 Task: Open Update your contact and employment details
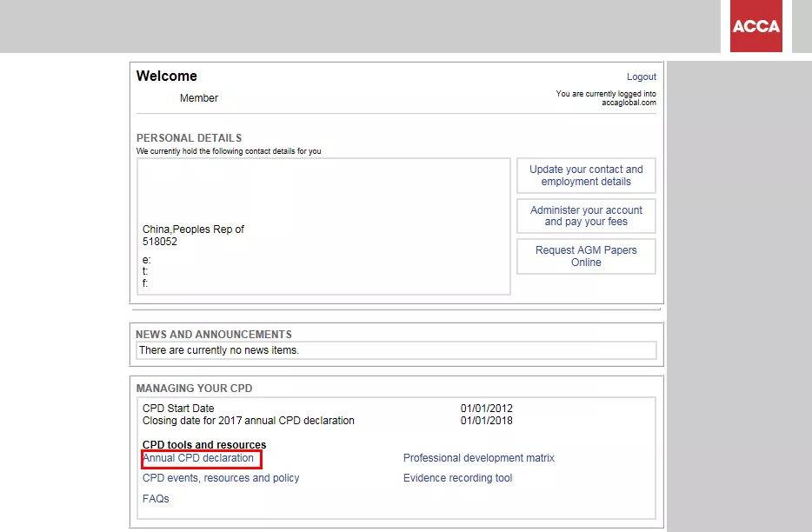point(586,176)
